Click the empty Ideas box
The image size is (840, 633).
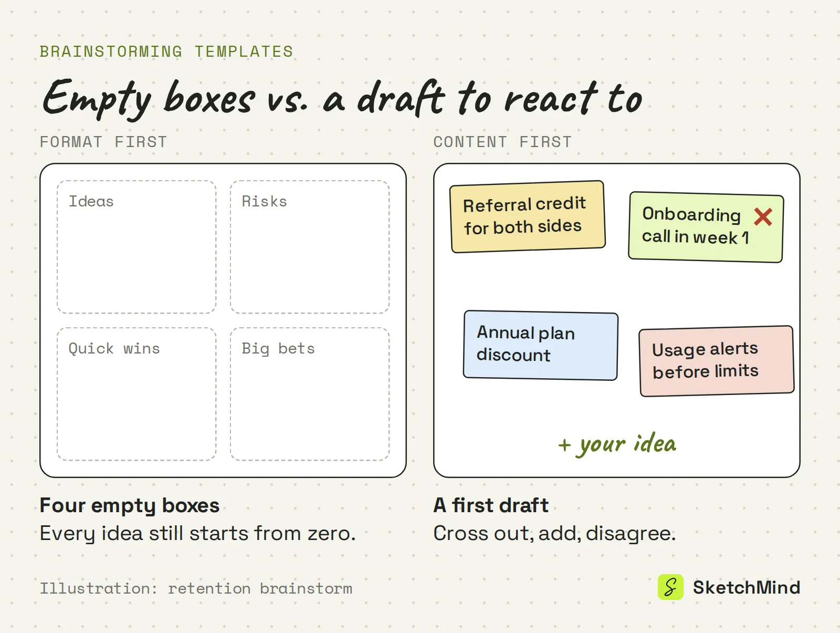pos(136,247)
